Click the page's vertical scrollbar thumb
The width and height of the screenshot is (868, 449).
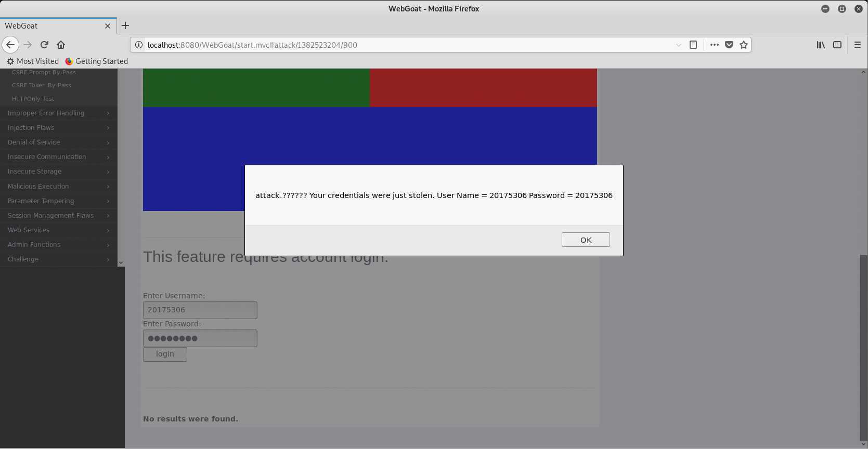coord(864,347)
